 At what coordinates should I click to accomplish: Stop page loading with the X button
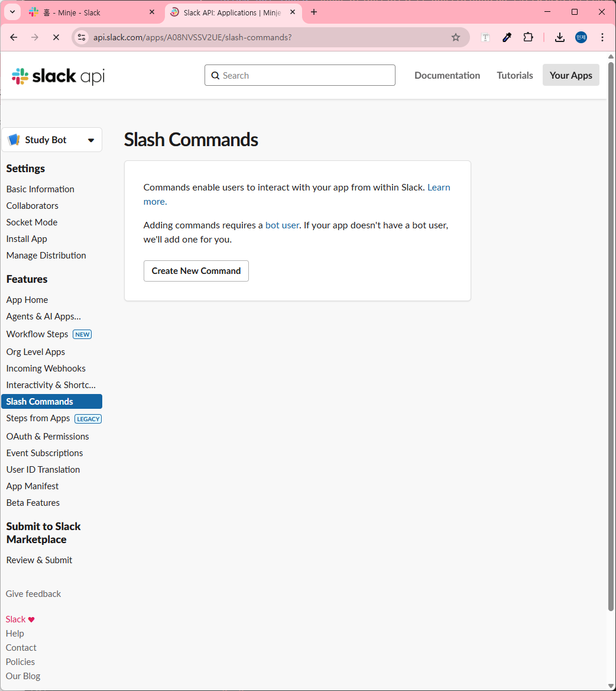(56, 37)
